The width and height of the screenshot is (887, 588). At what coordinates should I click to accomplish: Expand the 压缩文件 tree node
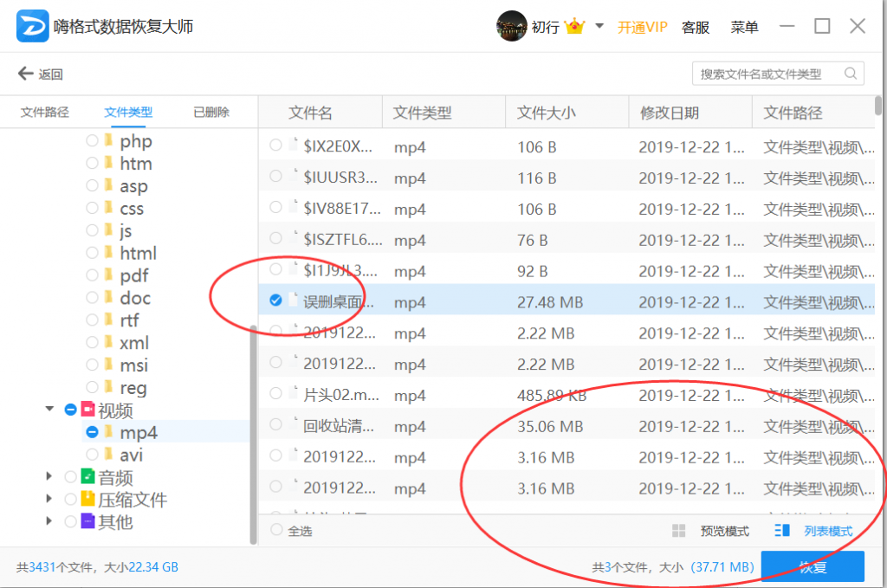click(x=49, y=498)
